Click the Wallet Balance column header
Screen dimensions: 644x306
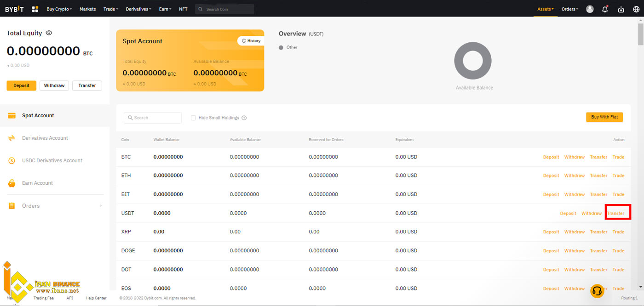tap(167, 140)
